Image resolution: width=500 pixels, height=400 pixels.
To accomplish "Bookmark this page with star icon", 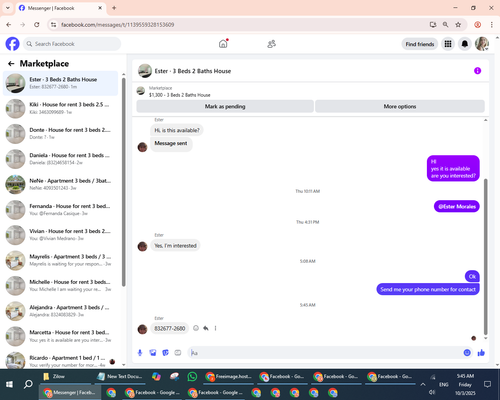I will pos(458,25).
